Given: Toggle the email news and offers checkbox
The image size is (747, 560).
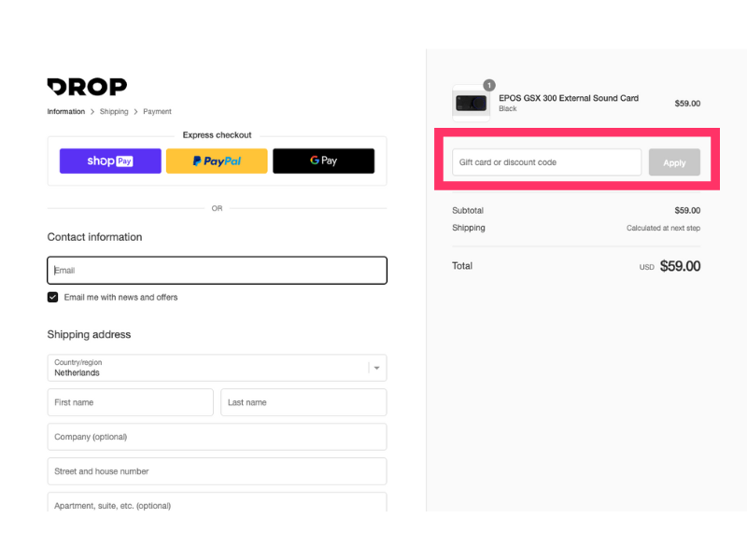Looking at the screenshot, I should (x=52, y=297).
